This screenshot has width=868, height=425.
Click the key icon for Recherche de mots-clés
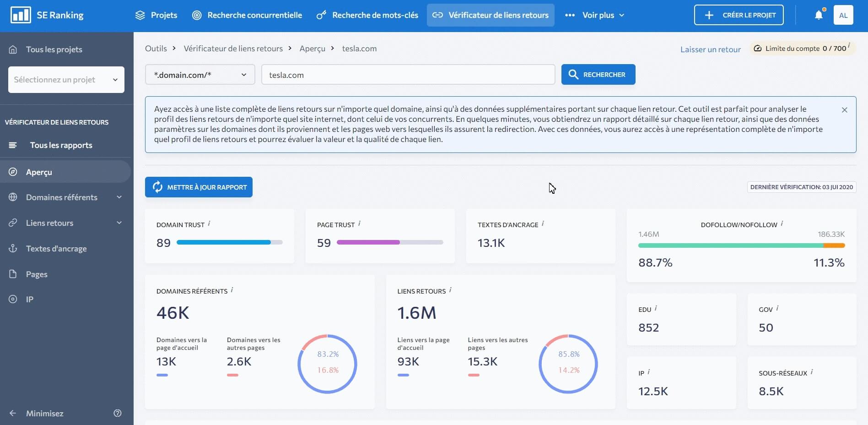pos(321,15)
